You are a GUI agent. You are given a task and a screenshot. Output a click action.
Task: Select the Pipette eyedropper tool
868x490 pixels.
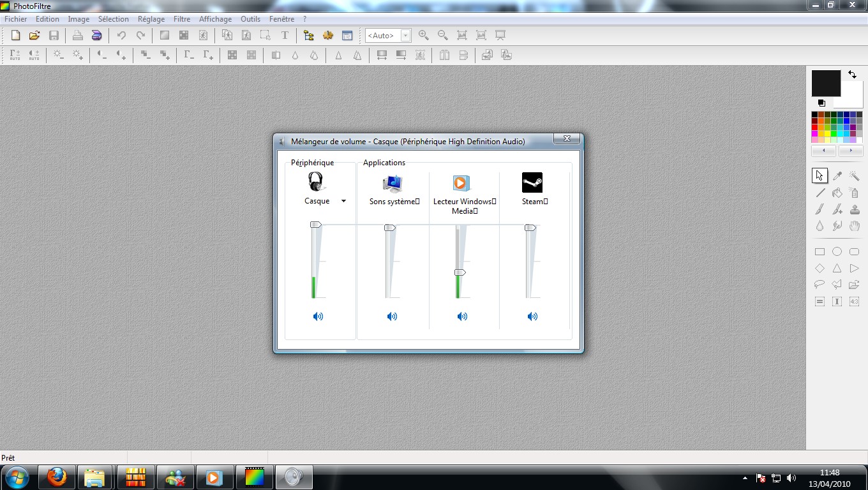[x=837, y=175]
